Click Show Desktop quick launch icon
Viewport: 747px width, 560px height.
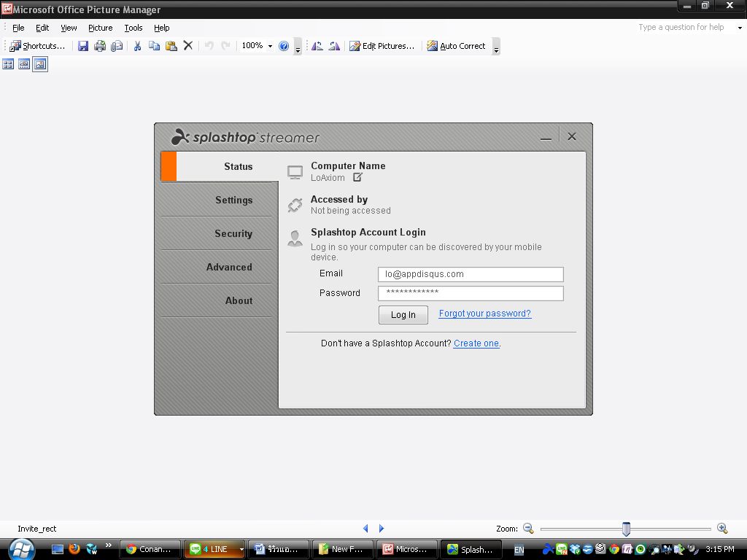(58, 549)
